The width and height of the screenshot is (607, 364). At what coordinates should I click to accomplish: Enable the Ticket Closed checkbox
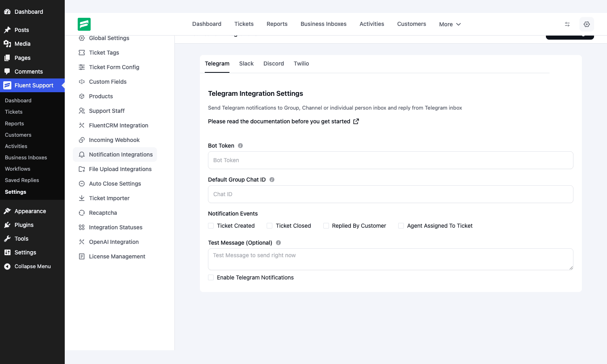pos(270,226)
